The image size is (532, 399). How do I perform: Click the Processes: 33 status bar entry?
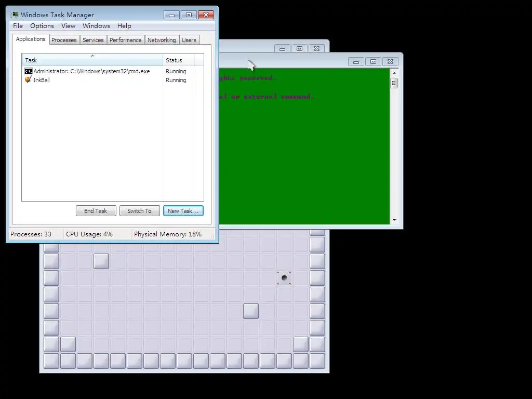[31, 234]
